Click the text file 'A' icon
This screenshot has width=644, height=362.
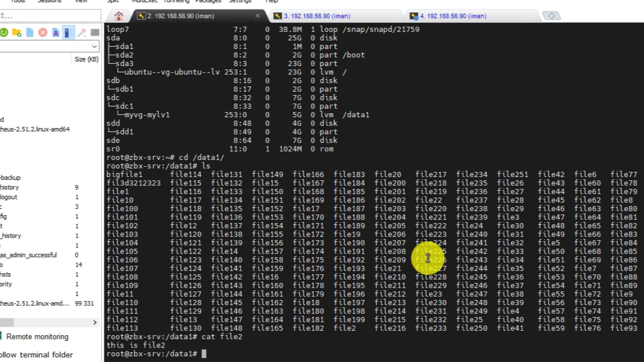pyautogui.click(x=56, y=33)
